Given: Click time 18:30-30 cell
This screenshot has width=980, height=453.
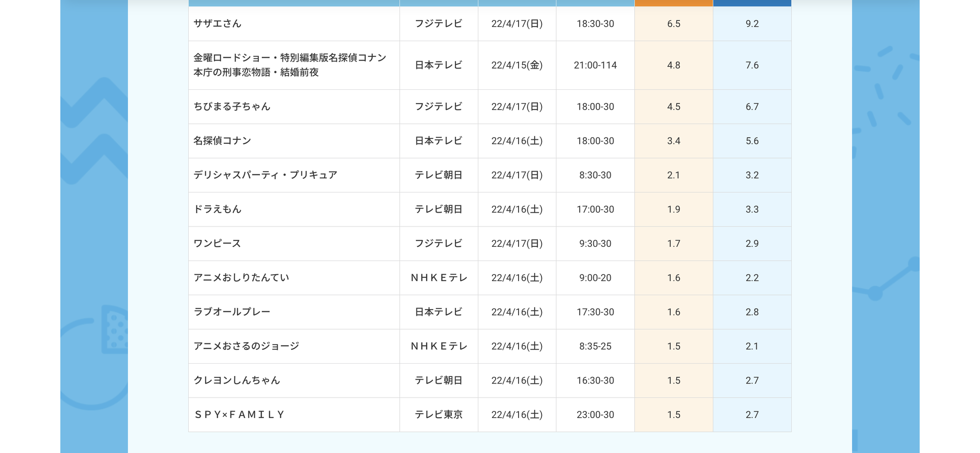Looking at the screenshot, I should pyautogui.click(x=595, y=23).
